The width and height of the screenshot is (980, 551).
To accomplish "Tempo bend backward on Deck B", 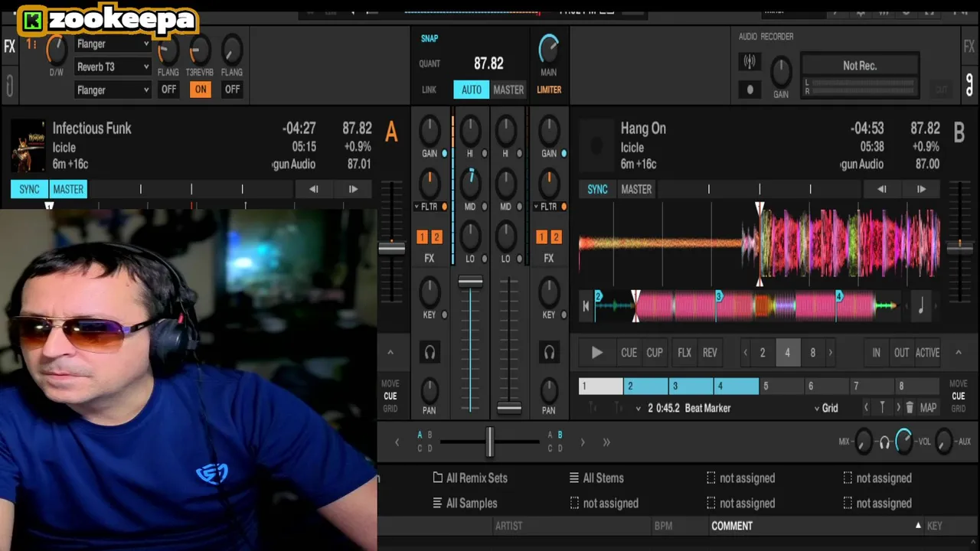I will click(x=882, y=189).
